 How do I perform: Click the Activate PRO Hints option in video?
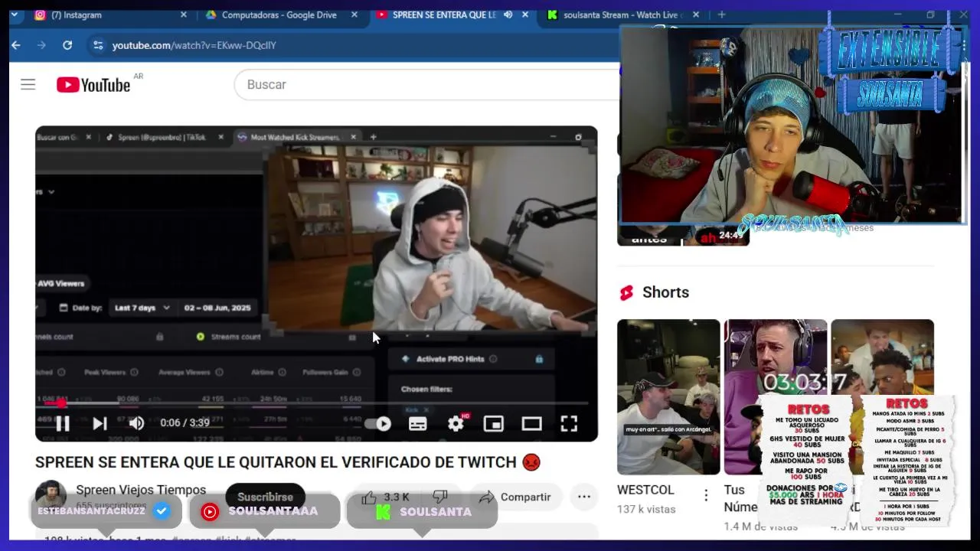pyautogui.click(x=472, y=358)
